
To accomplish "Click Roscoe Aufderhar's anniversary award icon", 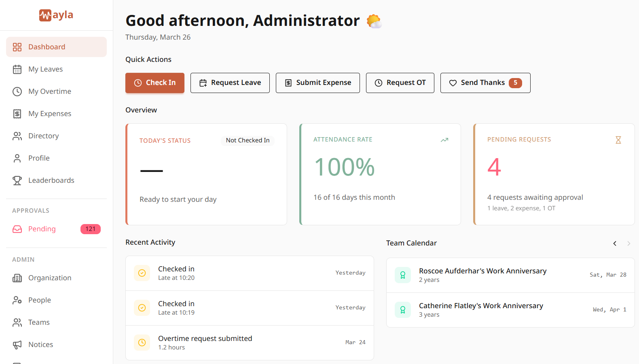I will [x=403, y=275].
